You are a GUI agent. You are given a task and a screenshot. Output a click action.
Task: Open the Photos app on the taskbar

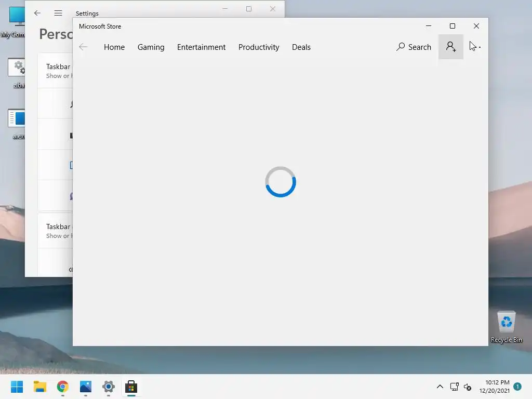pyautogui.click(x=86, y=387)
